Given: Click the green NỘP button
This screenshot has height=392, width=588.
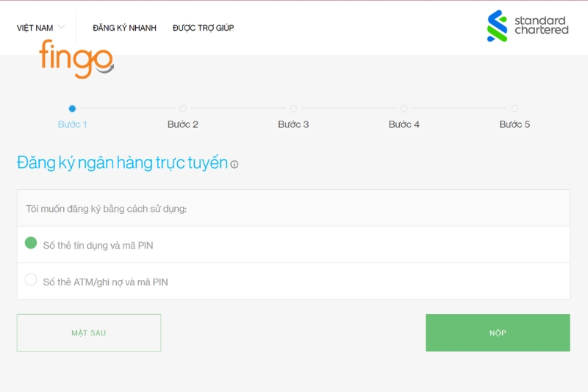Looking at the screenshot, I should 498,332.
